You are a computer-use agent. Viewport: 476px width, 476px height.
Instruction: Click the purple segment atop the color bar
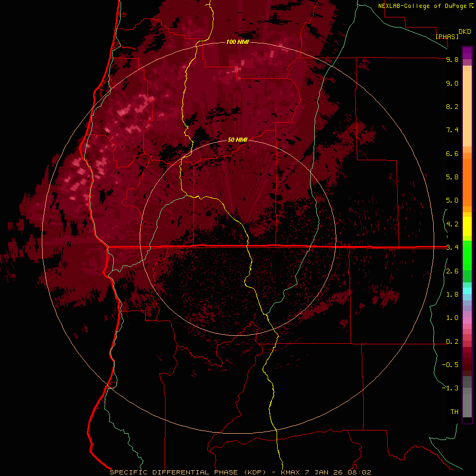(x=467, y=53)
